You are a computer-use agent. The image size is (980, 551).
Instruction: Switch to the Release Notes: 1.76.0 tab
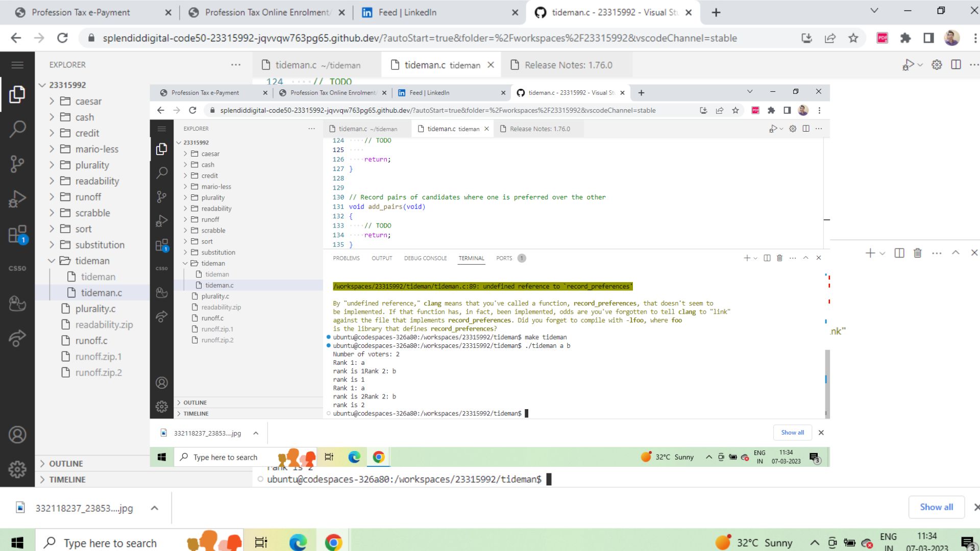pyautogui.click(x=568, y=65)
